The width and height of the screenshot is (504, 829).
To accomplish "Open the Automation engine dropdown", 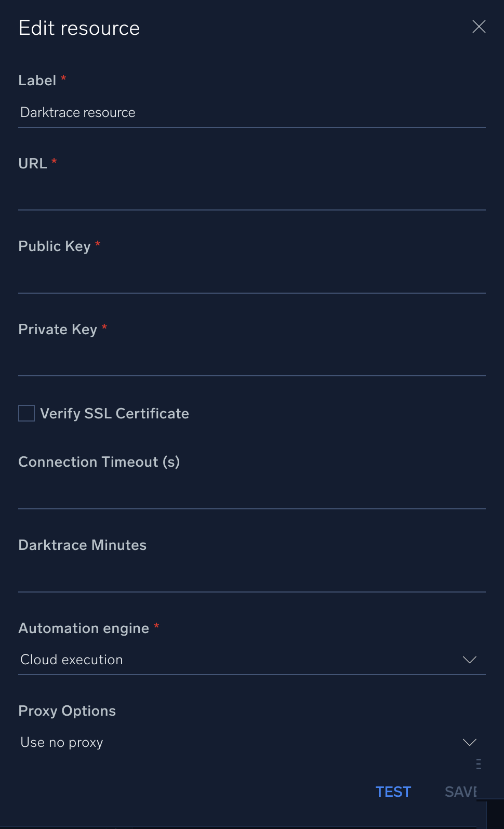I will pyautogui.click(x=252, y=660).
